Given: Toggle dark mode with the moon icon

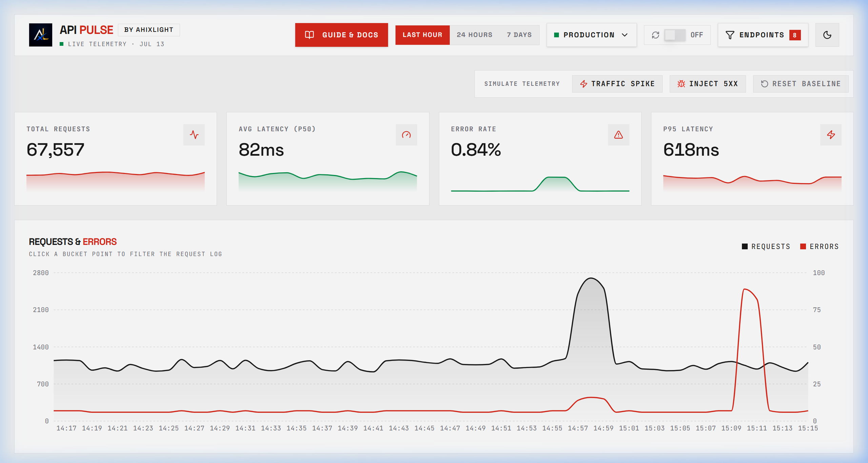Looking at the screenshot, I should tap(827, 35).
